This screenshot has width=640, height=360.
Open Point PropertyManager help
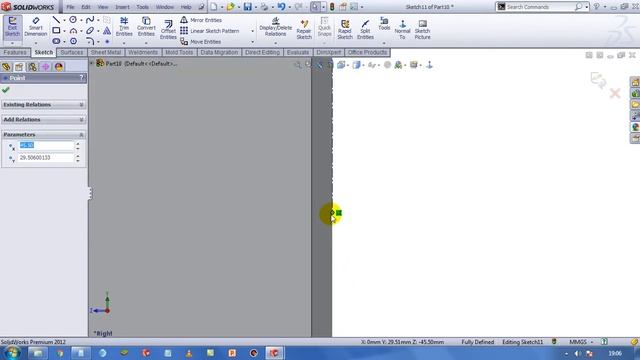[82, 78]
